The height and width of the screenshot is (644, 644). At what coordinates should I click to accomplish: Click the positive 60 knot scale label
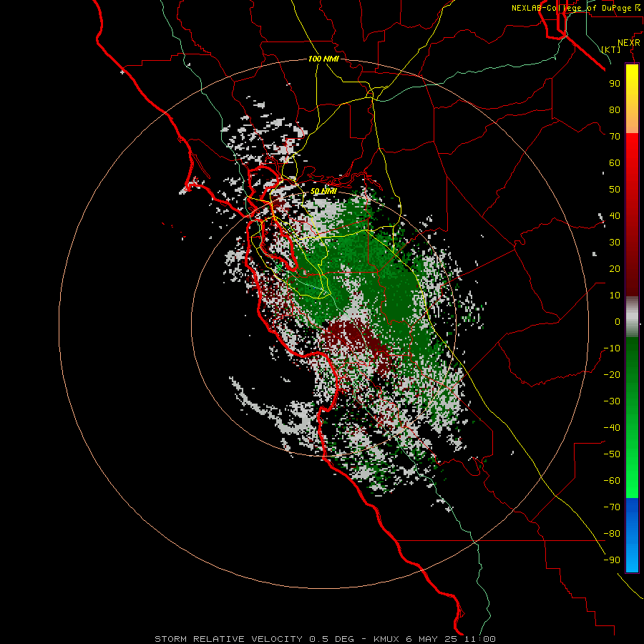click(615, 162)
